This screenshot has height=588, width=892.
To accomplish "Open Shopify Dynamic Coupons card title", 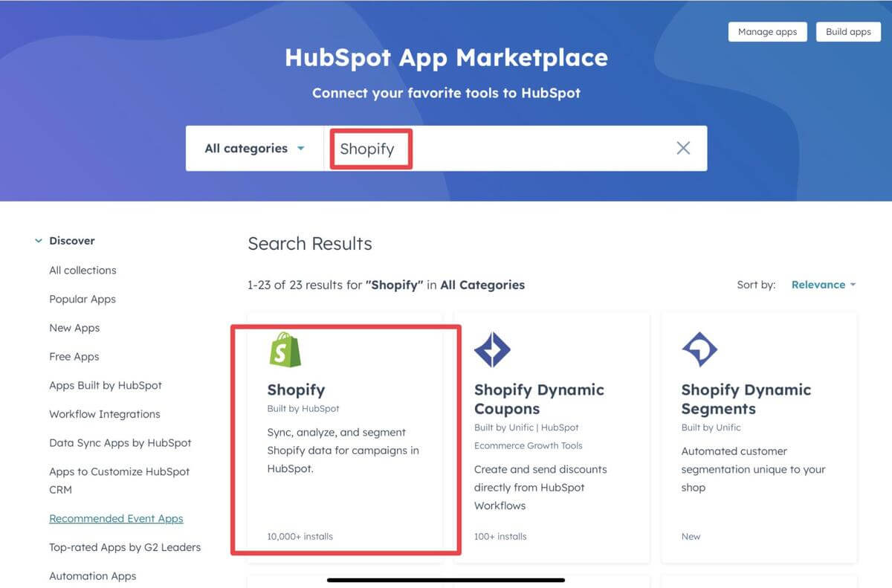I will [539, 399].
